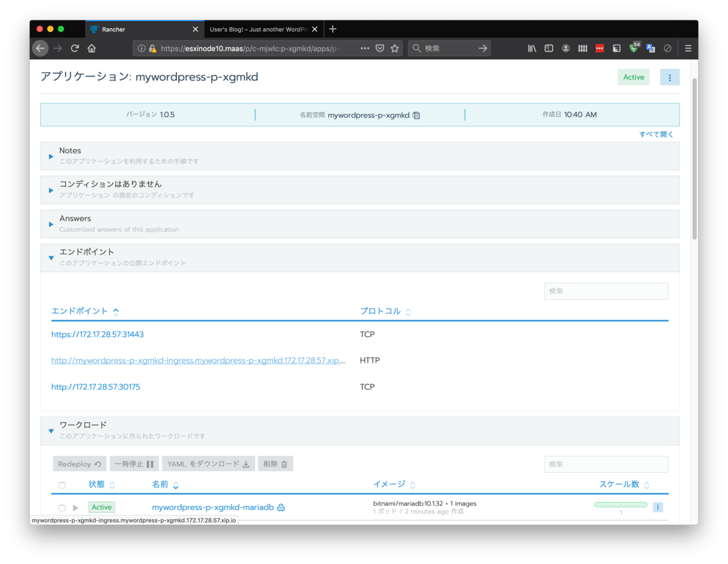The width and height of the screenshot is (728, 564).
Task: Click the bookmark star in the address bar
Action: [395, 48]
